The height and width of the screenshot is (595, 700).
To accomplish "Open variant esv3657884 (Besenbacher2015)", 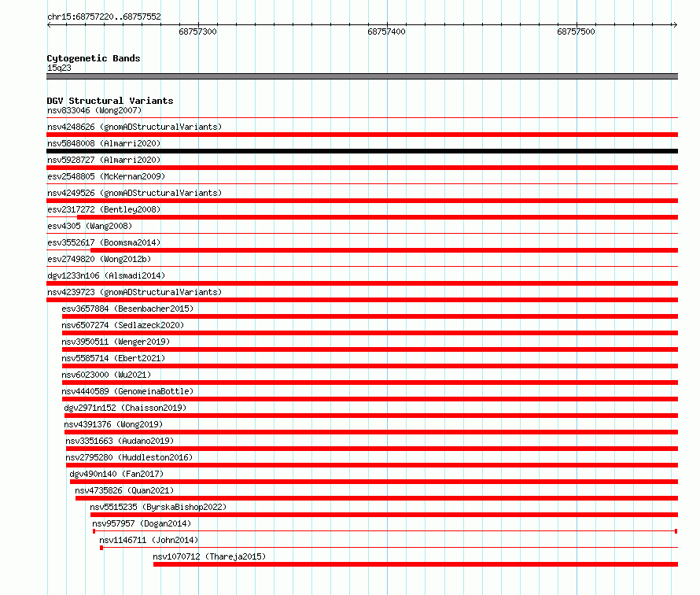I will [x=127, y=309].
